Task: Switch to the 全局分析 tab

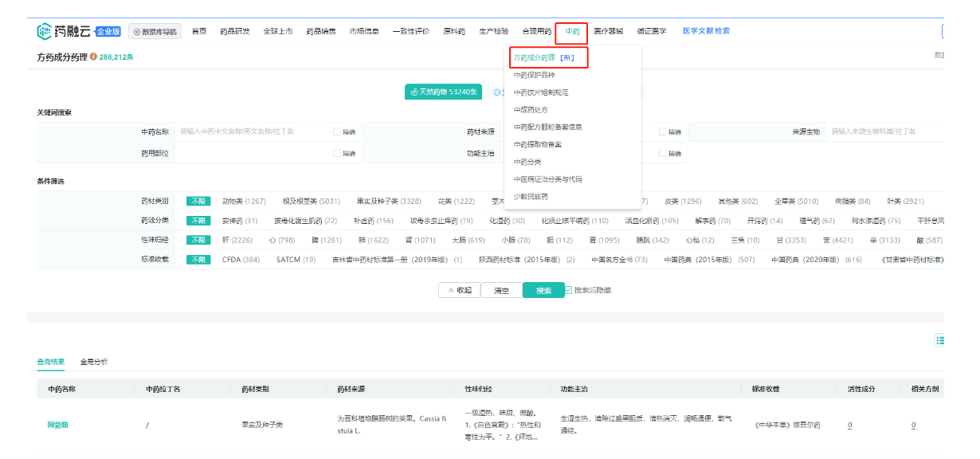Action: point(93,362)
